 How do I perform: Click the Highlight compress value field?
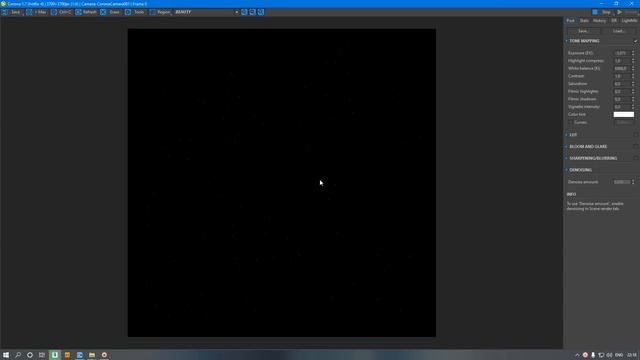coord(622,61)
